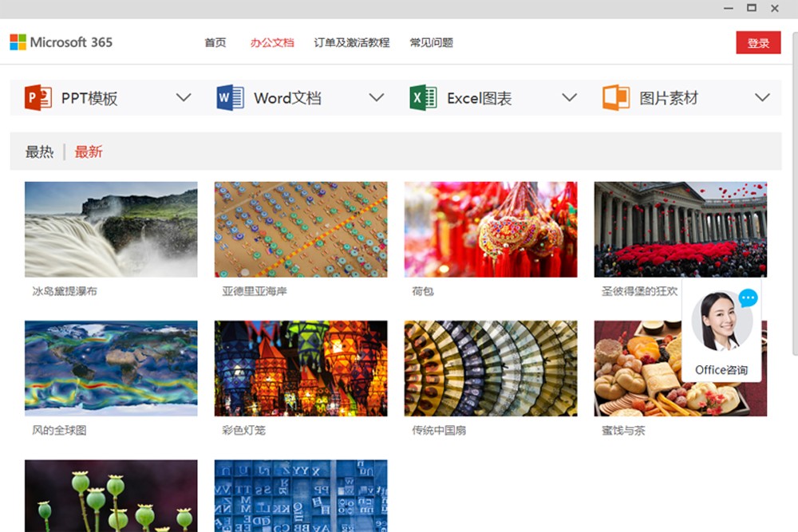Screen dimensions: 798x532
Task: Expand the Excel图表 dropdown chevron
Action: [x=569, y=97]
